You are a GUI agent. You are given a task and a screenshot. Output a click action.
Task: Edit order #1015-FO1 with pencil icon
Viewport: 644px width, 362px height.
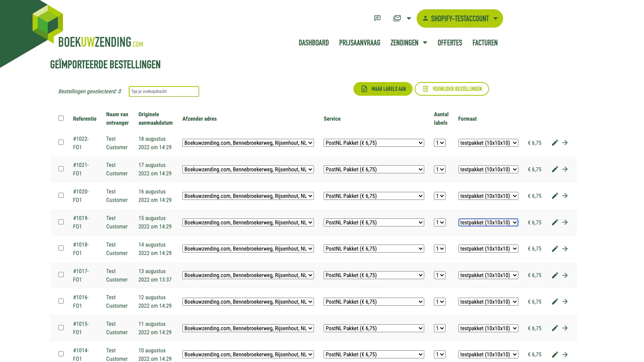tap(555, 328)
